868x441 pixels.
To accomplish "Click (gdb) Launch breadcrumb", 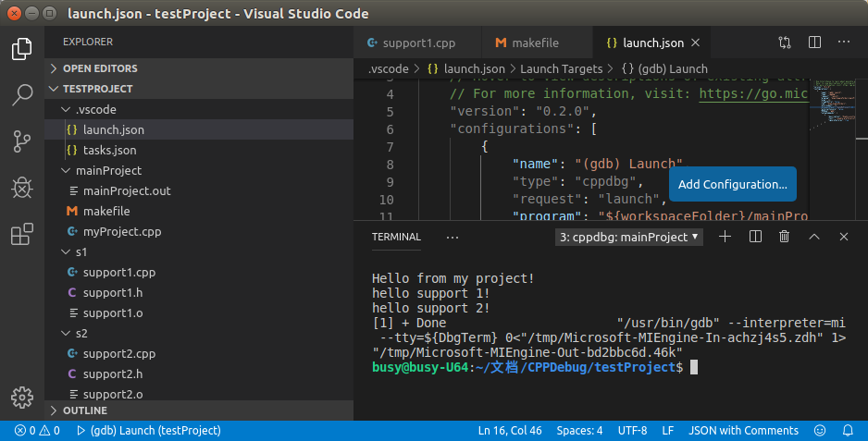I will (664, 69).
